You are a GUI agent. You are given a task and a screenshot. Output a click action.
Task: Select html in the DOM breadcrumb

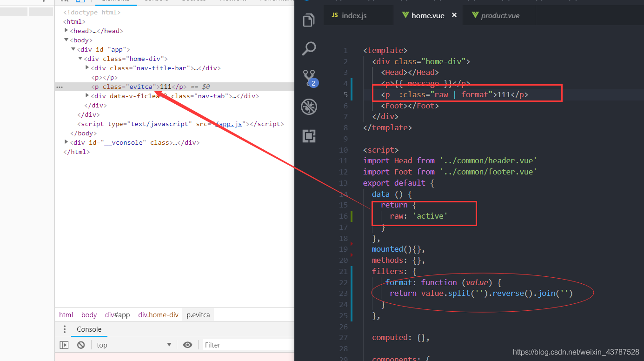pos(66,315)
